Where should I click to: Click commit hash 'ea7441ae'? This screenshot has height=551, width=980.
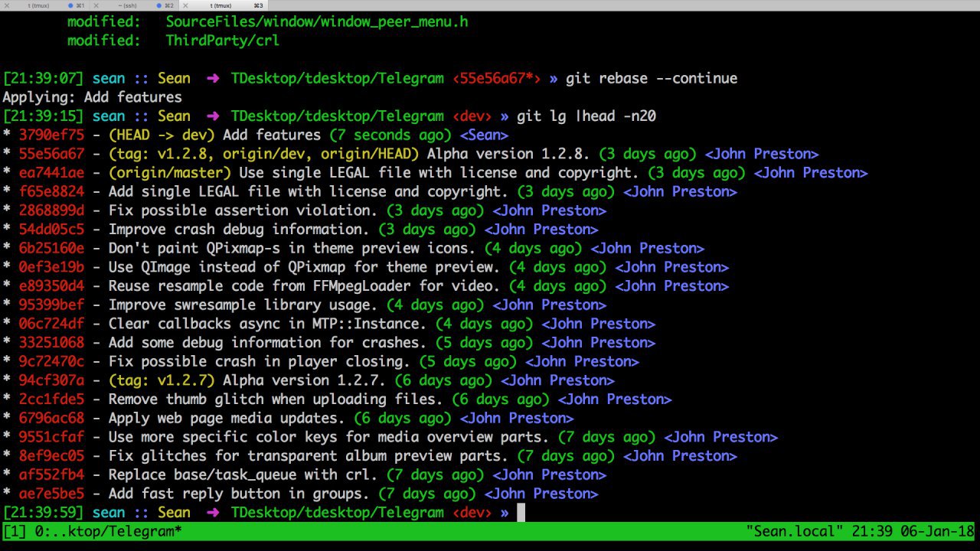point(51,173)
